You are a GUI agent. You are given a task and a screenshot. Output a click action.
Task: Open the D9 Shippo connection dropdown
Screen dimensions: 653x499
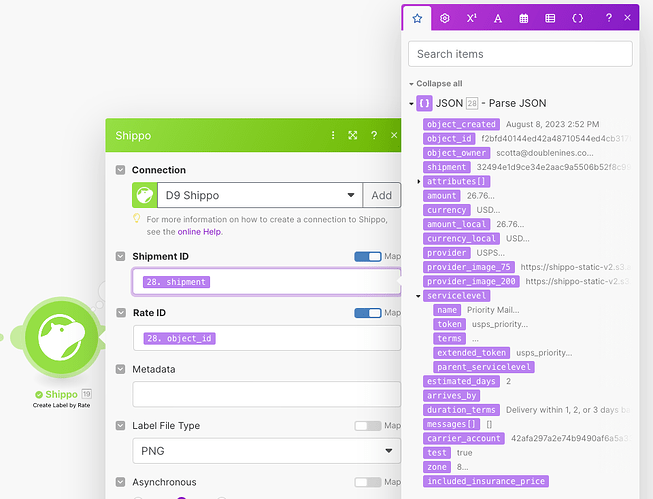(x=258, y=195)
